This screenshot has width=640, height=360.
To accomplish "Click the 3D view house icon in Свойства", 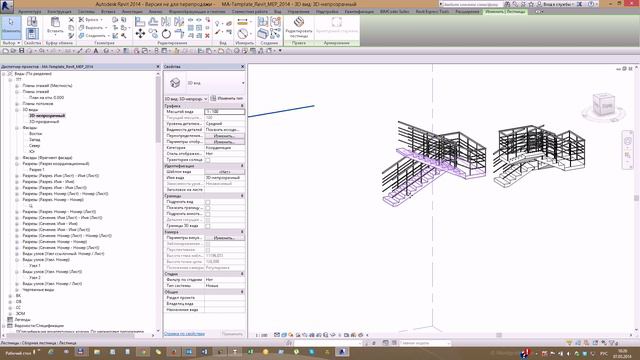I will click(x=175, y=83).
